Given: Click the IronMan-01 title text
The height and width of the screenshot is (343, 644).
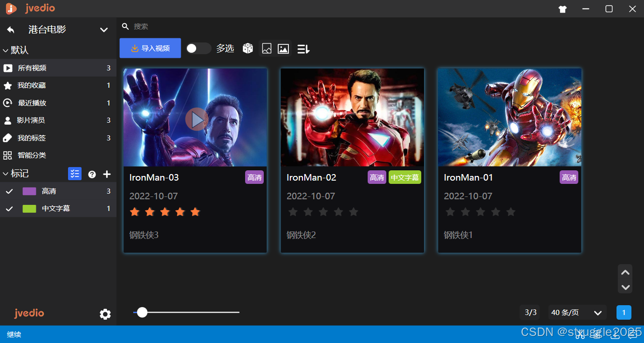Looking at the screenshot, I should pos(468,178).
